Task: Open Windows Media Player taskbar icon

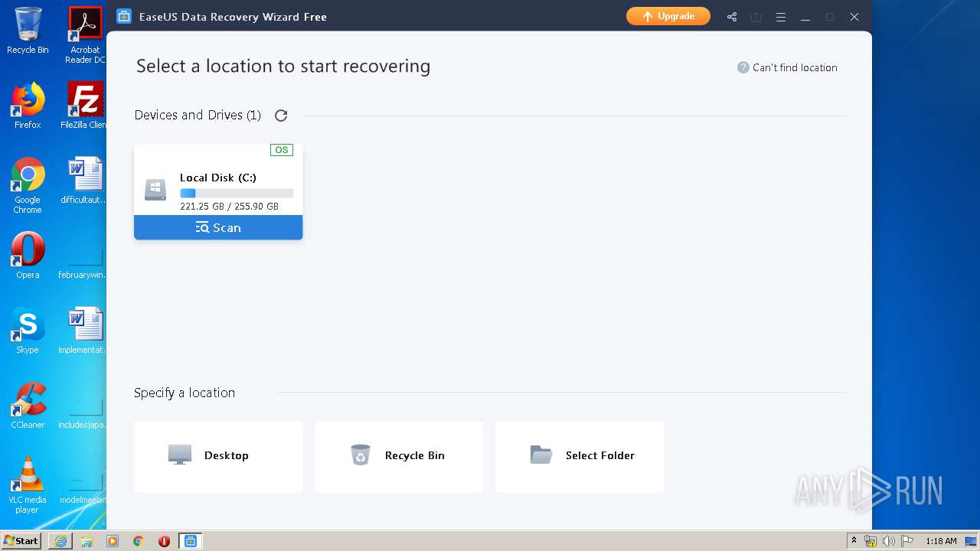Action: (113, 541)
